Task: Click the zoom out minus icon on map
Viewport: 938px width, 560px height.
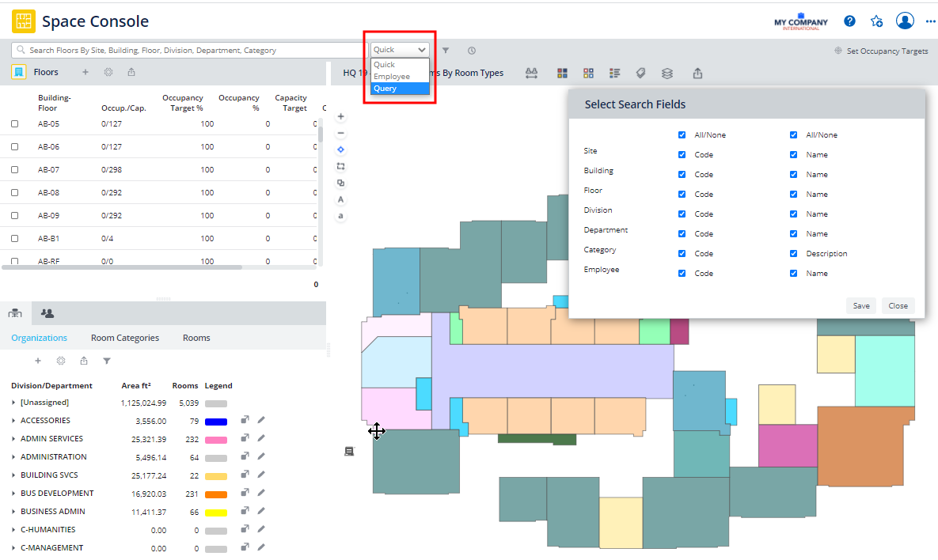Action: [341, 133]
